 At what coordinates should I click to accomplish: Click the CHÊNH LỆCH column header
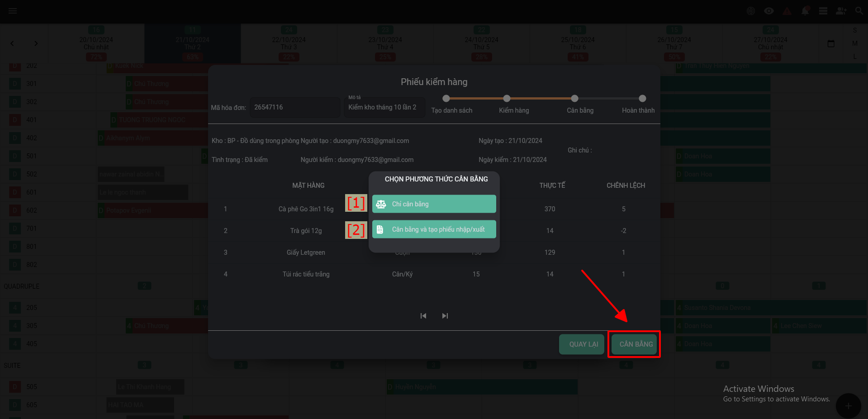pos(626,186)
